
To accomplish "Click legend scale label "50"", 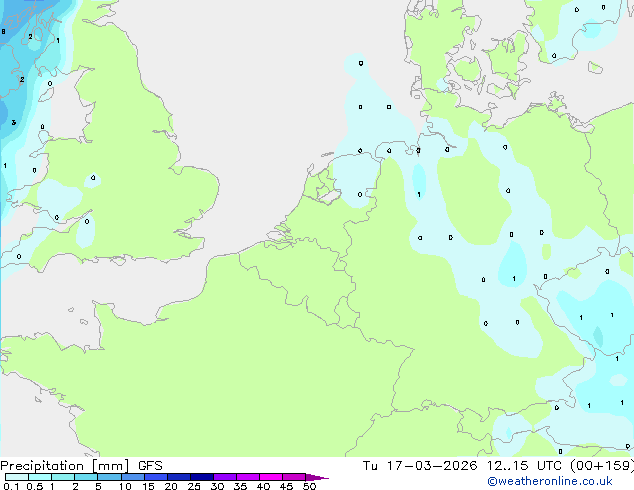I will (x=309, y=486).
